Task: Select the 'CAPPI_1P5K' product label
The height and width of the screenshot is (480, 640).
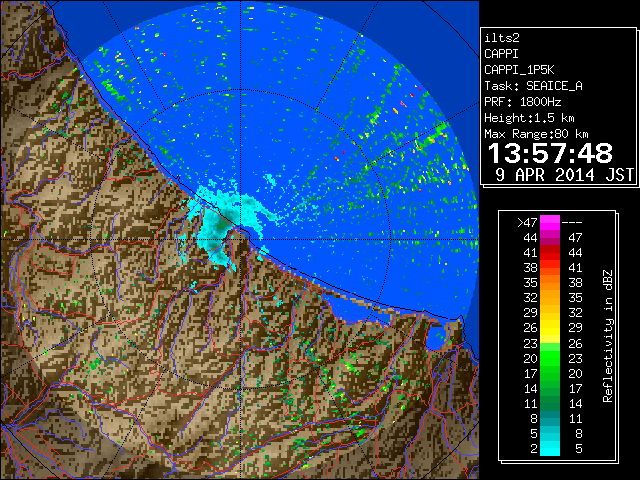Action: click(519, 70)
